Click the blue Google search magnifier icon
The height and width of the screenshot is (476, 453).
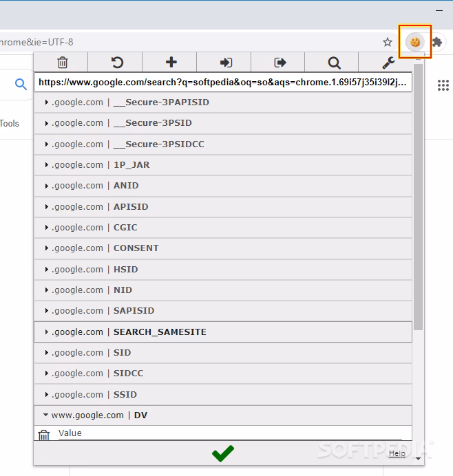tap(21, 84)
